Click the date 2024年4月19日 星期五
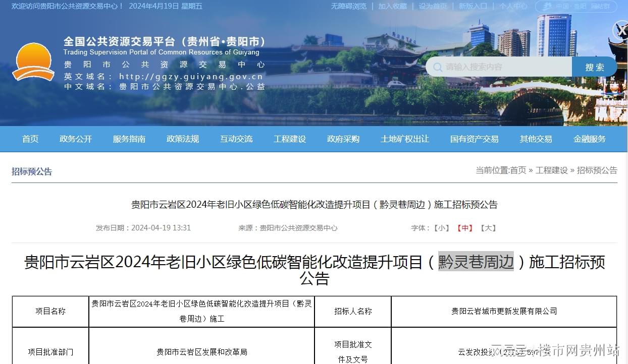 pos(166,6)
